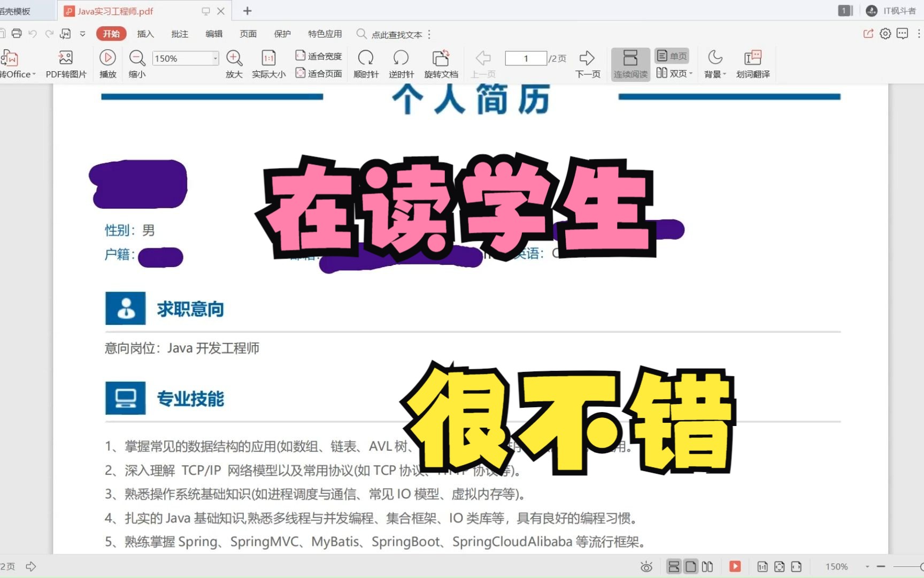This screenshot has width=924, height=578.
Task: Open the 插入 ribbon tab
Action: tap(145, 34)
